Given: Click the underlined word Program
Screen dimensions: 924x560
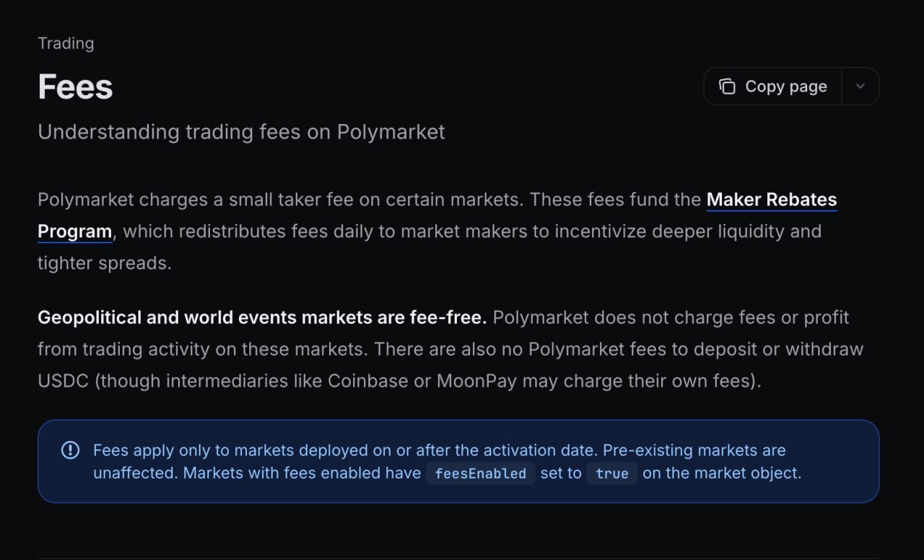Looking at the screenshot, I should [74, 232].
